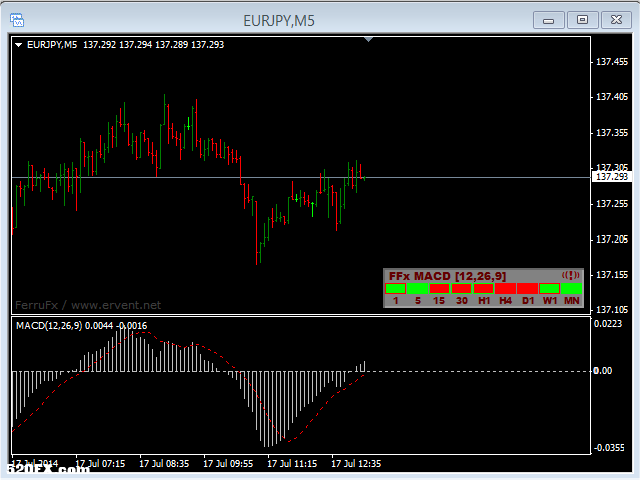Click the 0.0223 MACD scale value

coord(608,324)
